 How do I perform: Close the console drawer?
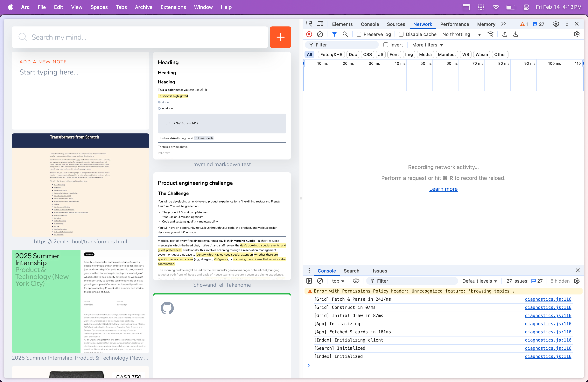click(x=578, y=270)
